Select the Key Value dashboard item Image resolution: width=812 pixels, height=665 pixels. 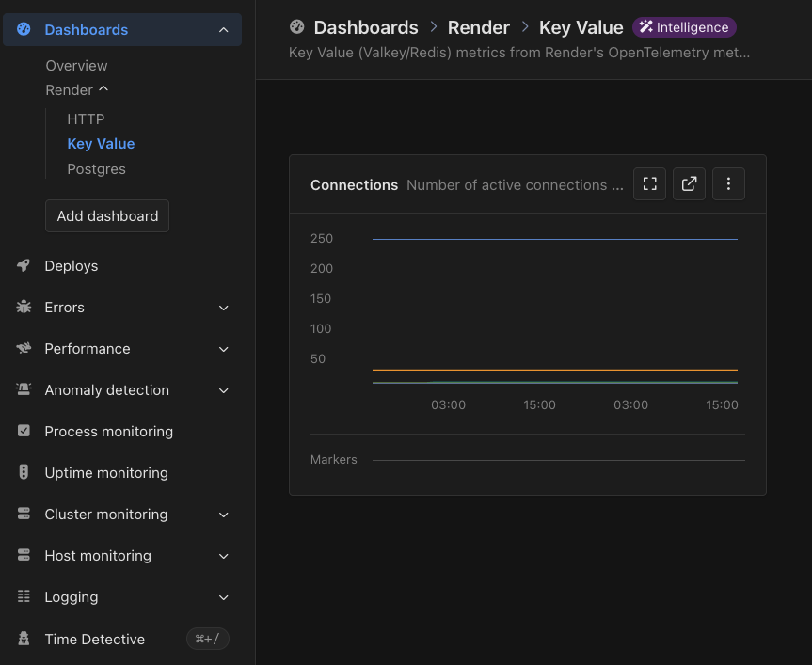tap(101, 144)
